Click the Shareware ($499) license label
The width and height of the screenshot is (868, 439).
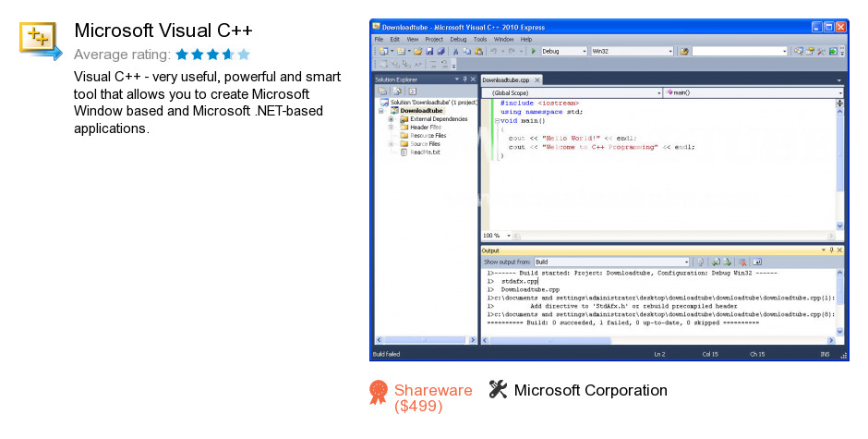433,398
